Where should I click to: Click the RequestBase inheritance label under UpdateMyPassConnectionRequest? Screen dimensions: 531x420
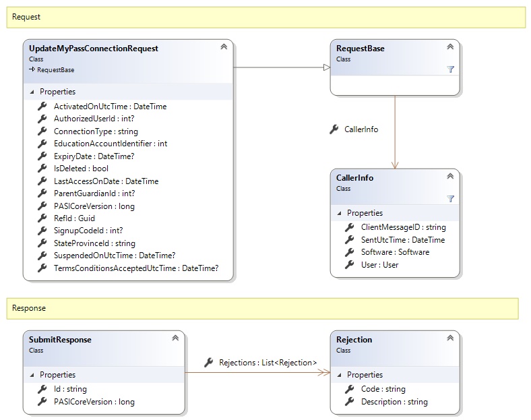[x=55, y=69]
